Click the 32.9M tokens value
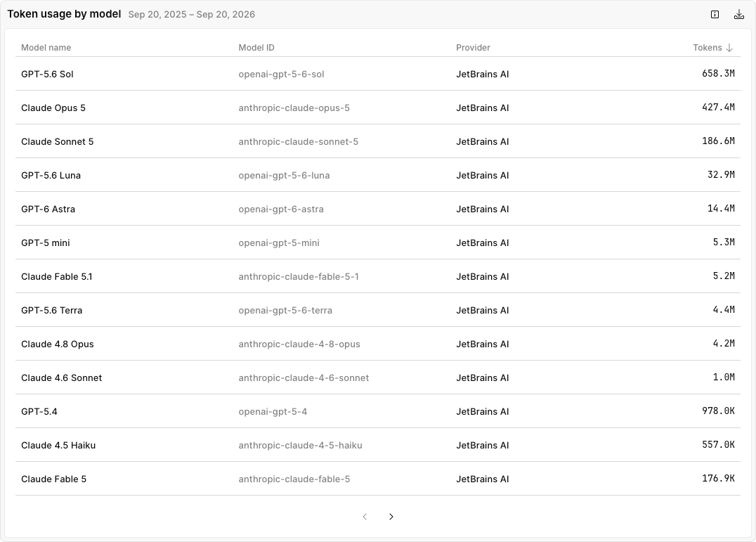Image resolution: width=756 pixels, height=542 pixels. click(722, 175)
